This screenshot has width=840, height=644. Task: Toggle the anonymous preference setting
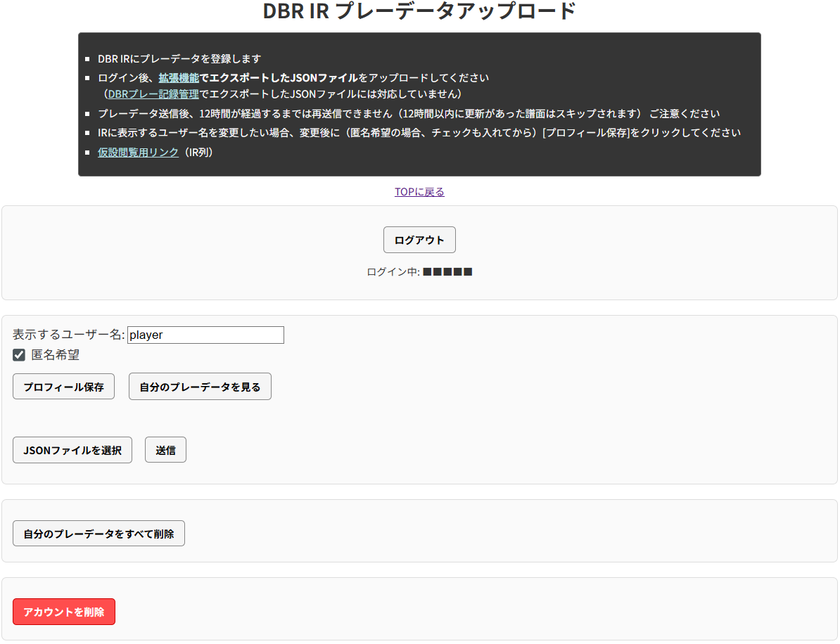[19, 355]
